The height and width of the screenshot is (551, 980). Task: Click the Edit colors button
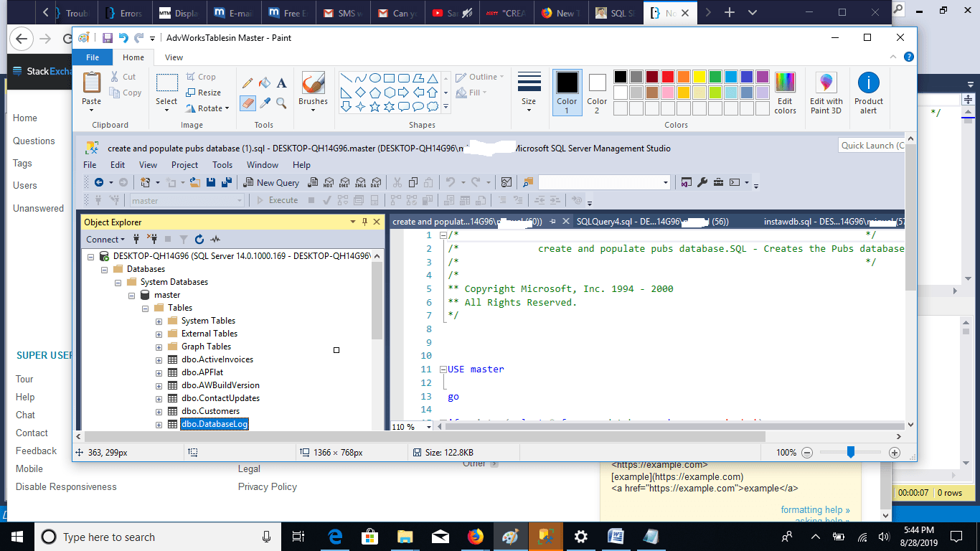(x=785, y=93)
